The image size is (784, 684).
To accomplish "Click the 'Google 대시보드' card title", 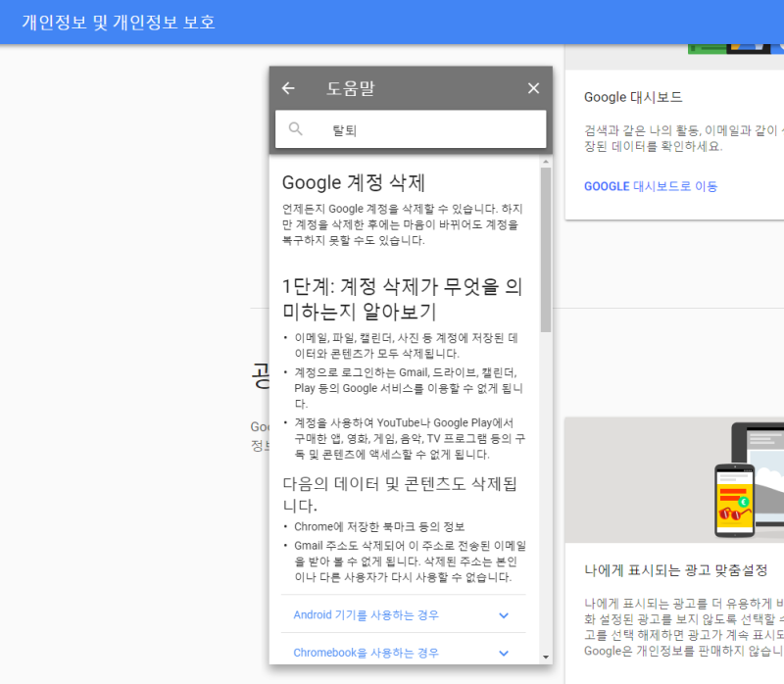I will coord(633,97).
